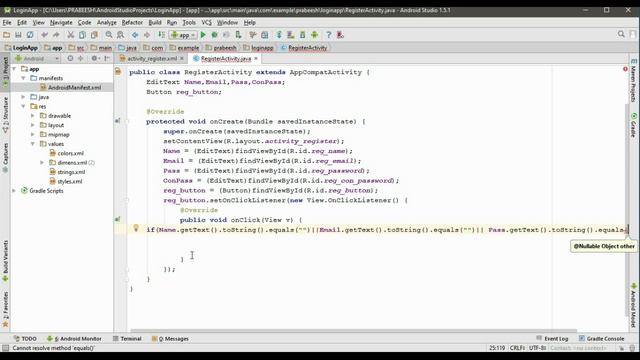Click the Cut scissors icon
Screen dimensions: 640x360
click(71, 35)
